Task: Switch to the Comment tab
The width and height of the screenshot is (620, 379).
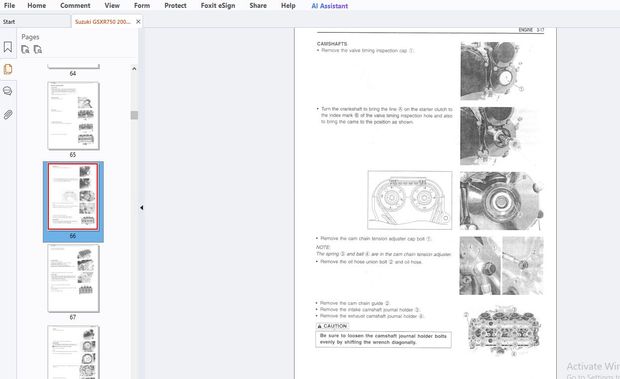Action: pyautogui.click(x=75, y=6)
